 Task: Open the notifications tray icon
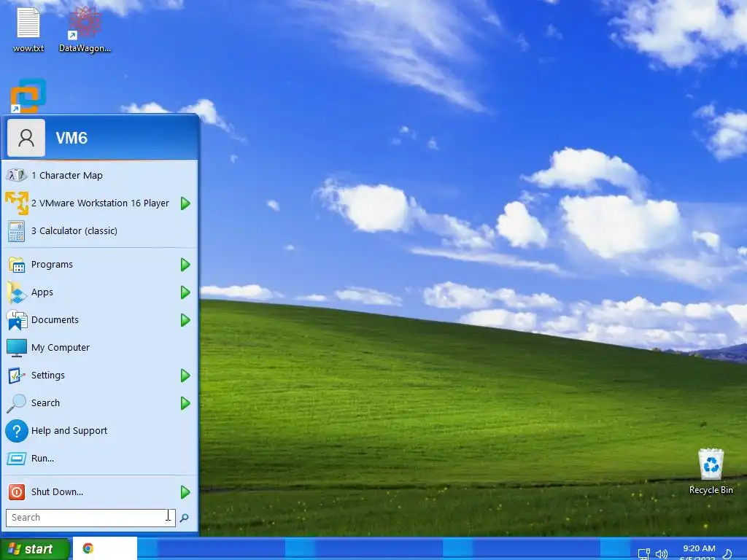click(x=727, y=554)
